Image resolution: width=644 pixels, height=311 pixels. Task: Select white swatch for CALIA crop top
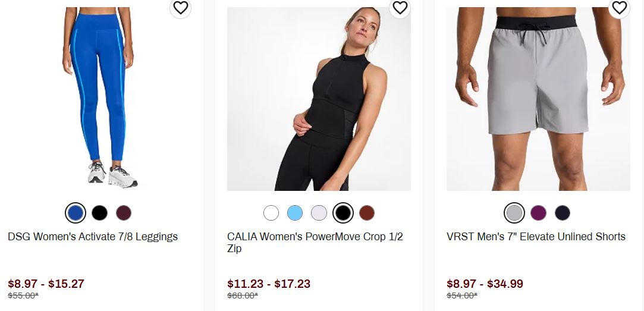point(271,213)
